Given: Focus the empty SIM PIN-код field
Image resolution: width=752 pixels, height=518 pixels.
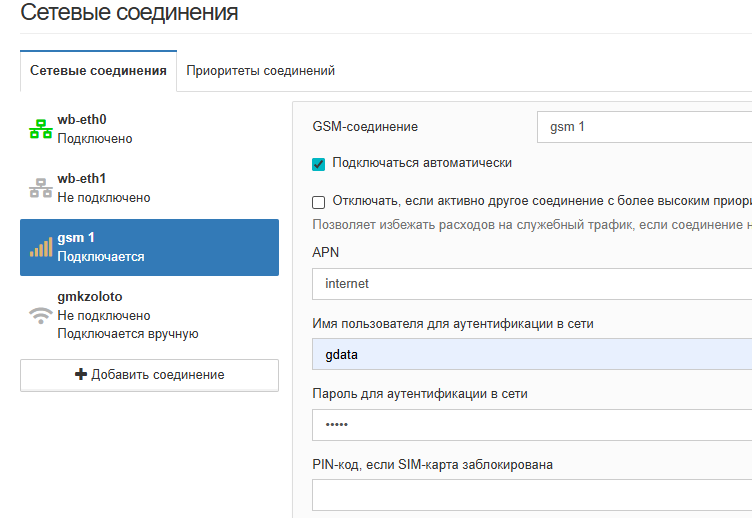Looking at the screenshot, I should (x=532, y=495).
